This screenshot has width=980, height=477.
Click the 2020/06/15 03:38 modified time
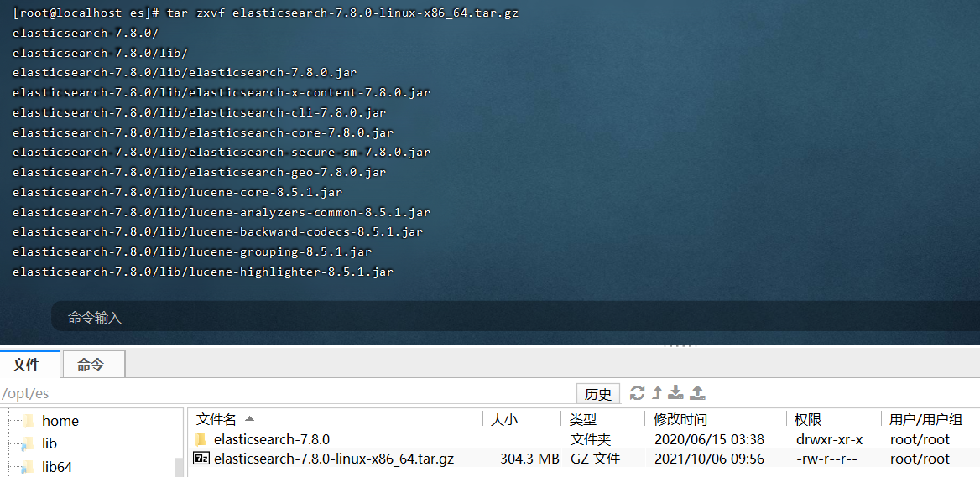(709, 439)
